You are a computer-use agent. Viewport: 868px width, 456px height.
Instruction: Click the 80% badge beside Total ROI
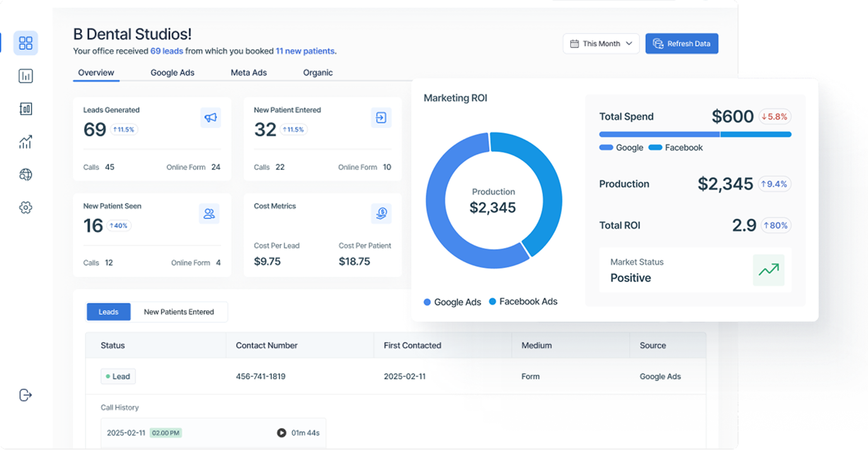coord(776,225)
